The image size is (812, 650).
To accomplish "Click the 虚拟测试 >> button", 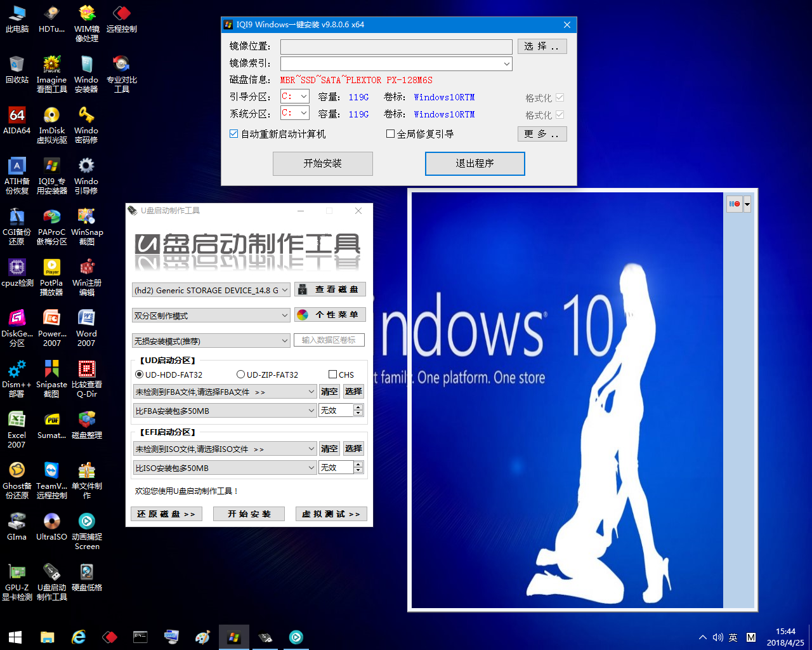I will (x=331, y=514).
